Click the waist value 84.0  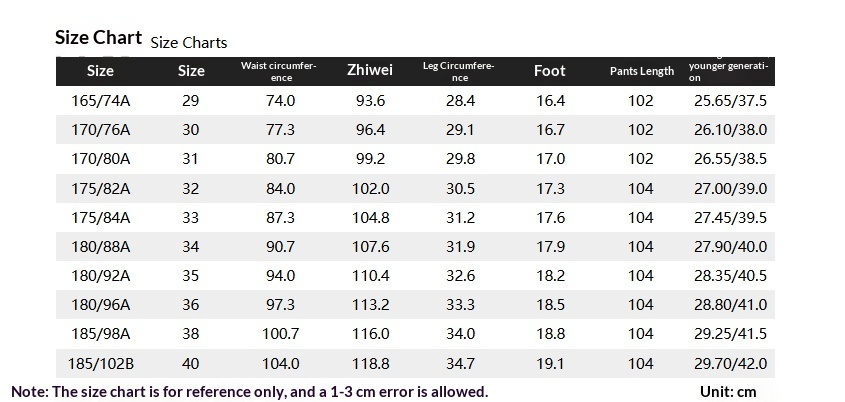point(279,189)
